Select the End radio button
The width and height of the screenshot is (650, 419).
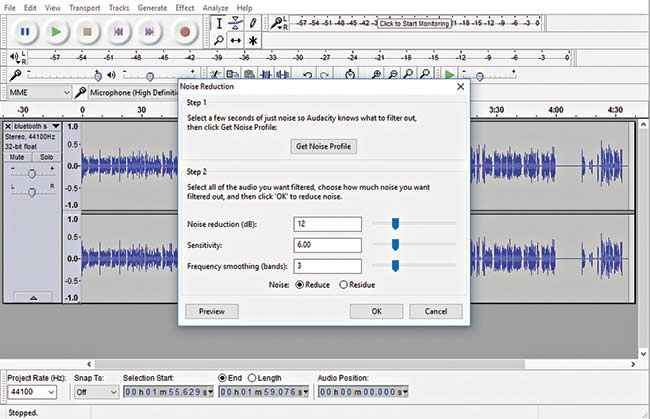pyautogui.click(x=222, y=378)
